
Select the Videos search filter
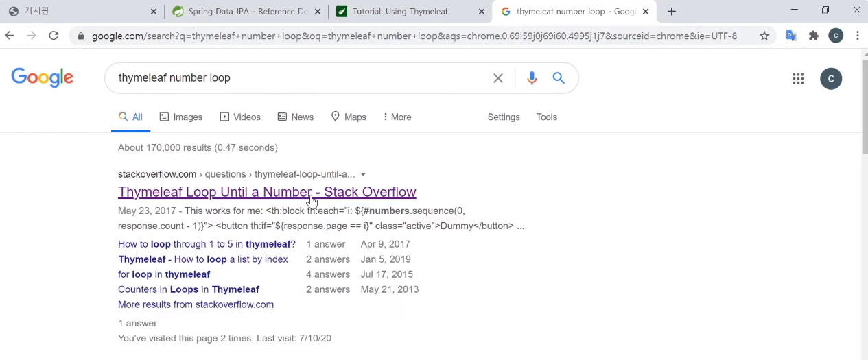click(x=240, y=117)
